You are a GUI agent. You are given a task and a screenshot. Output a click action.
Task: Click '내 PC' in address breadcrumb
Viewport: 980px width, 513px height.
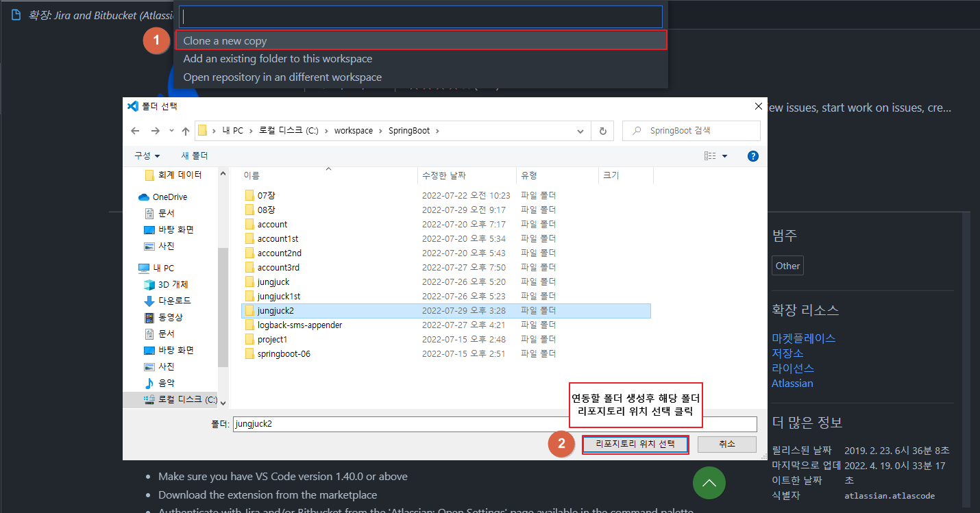pyautogui.click(x=232, y=131)
